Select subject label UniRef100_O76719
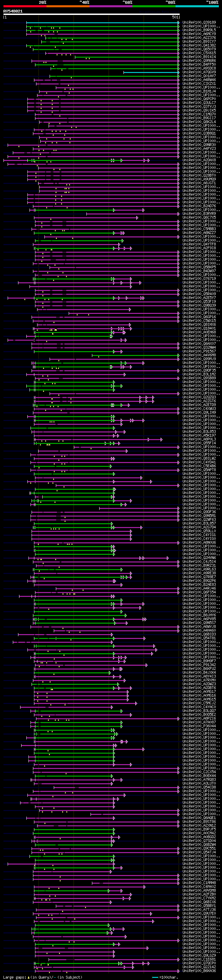The image size is (222, 980). (199, 278)
